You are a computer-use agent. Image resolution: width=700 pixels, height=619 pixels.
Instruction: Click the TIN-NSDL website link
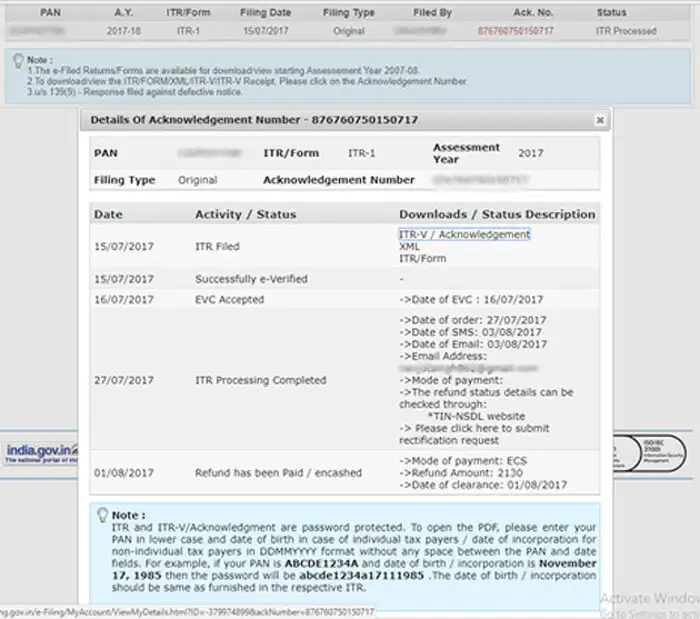476,416
